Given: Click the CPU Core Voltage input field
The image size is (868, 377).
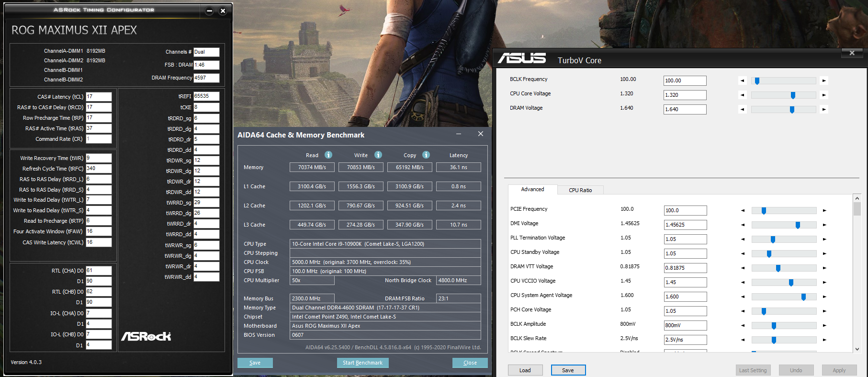Looking at the screenshot, I should click(x=685, y=95).
